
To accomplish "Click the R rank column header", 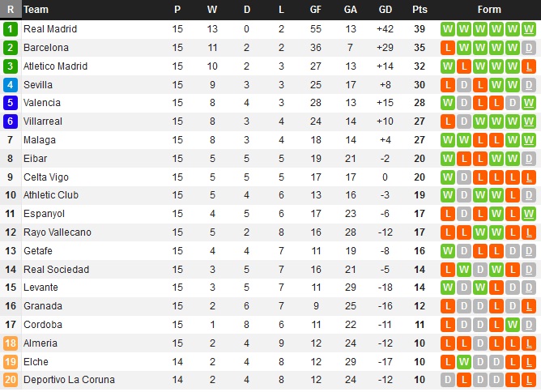I will [x=11, y=10].
